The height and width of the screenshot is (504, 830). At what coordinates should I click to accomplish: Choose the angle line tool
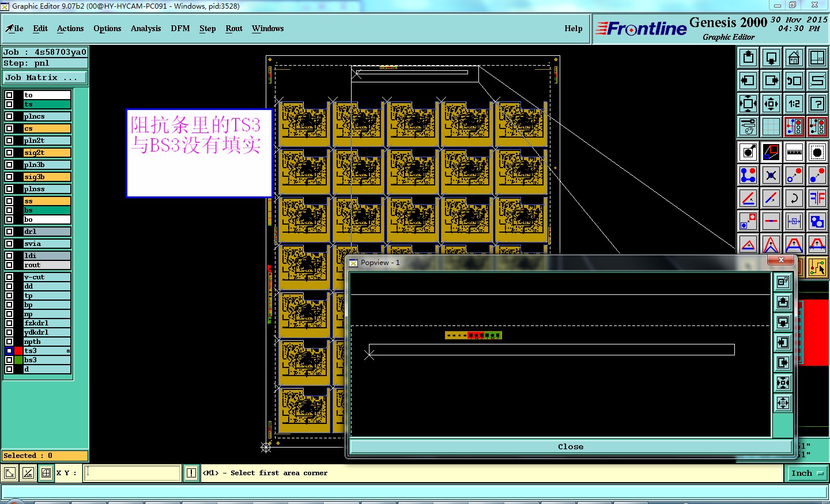748,198
